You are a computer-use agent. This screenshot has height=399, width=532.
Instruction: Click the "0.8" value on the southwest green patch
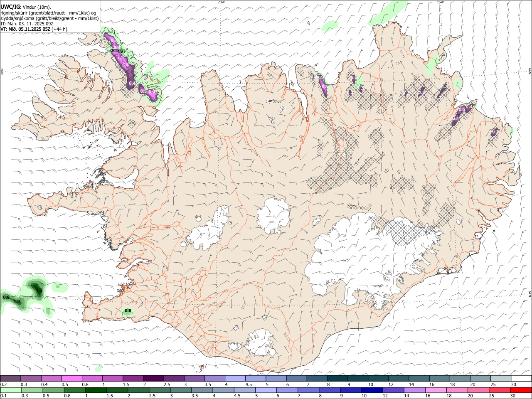click(x=128, y=311)
